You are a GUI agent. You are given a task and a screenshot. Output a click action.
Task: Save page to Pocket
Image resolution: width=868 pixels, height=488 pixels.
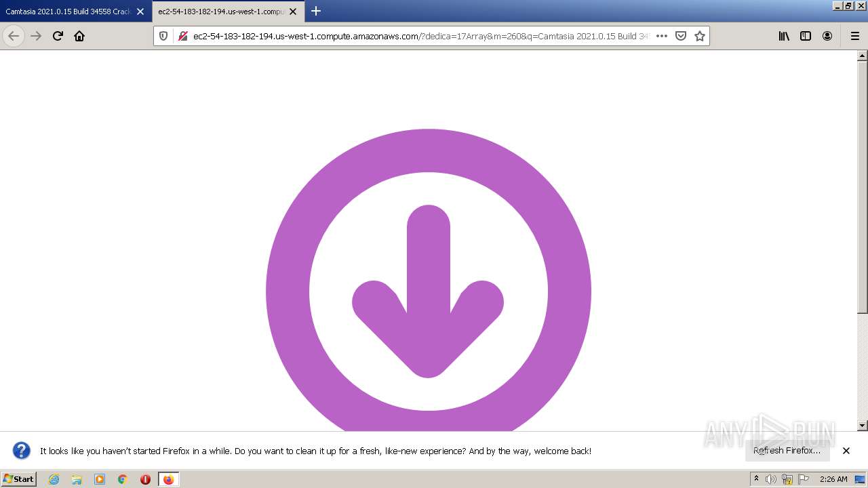681,36
